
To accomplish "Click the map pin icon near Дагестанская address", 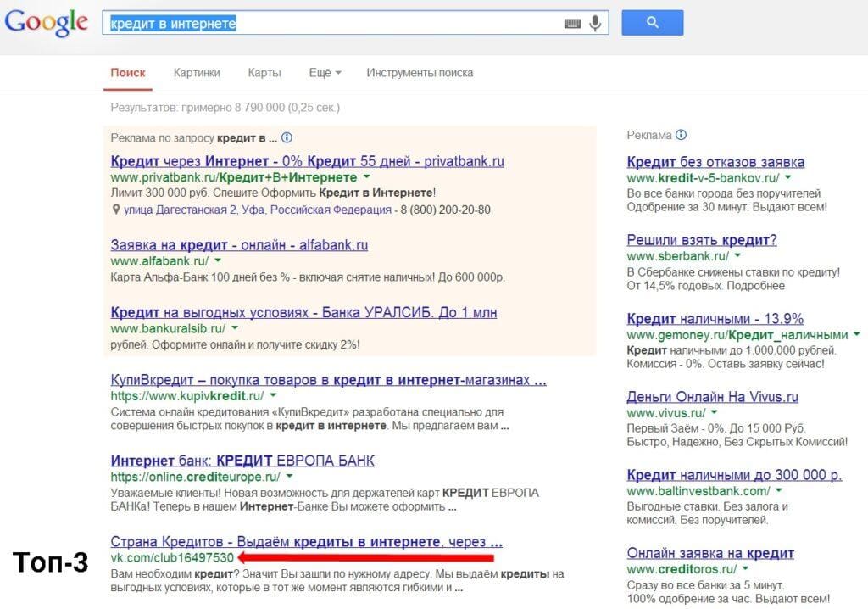I will (x=115, y=210).
